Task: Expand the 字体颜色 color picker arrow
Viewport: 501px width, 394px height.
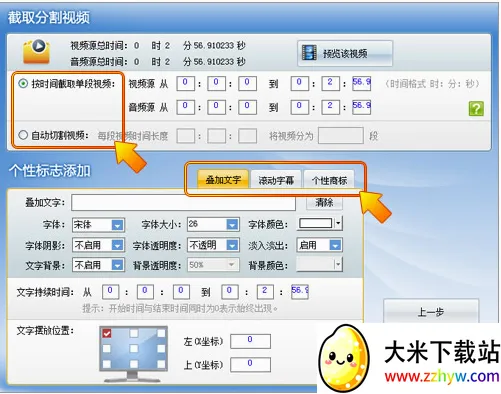Action: (338, 223)
